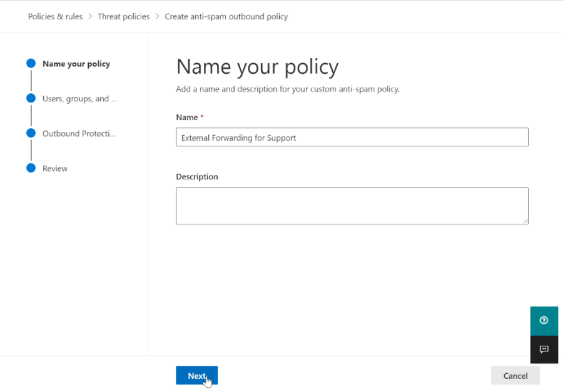The image size is (563, 392).
Task: Open the feedback chat bubble icon
Action: click(x=544, y=349)
